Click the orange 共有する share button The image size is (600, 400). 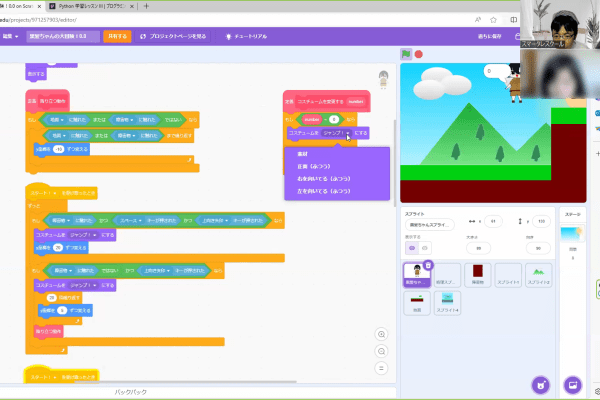click(145, 36)
